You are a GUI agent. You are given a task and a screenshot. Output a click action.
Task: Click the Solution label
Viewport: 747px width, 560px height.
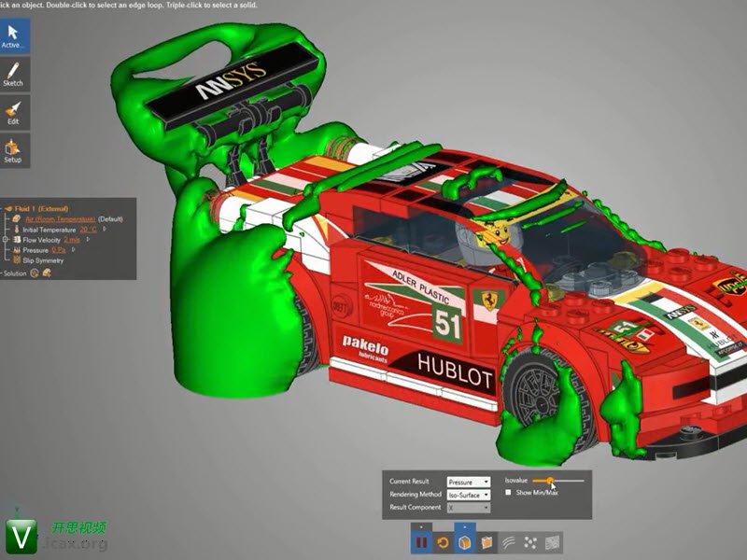[15, 273]
